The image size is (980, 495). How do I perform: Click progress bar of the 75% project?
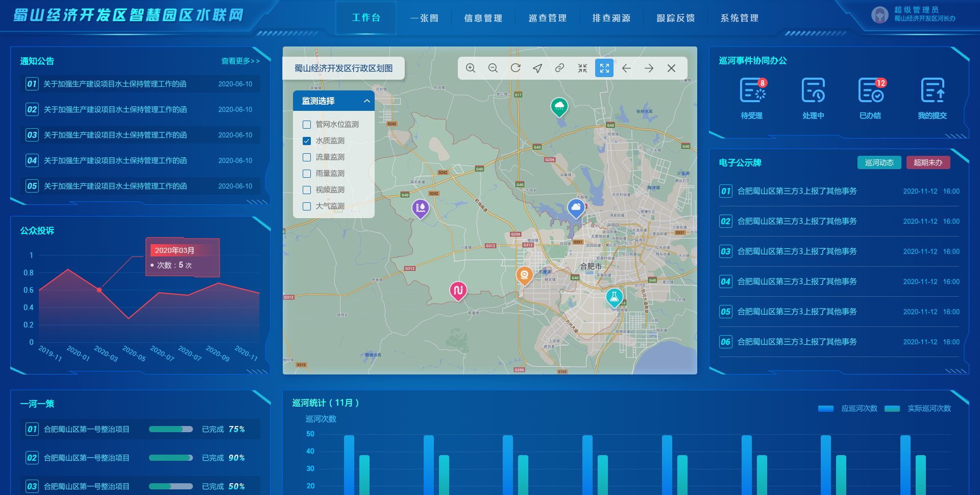click(x=171, y=429)
